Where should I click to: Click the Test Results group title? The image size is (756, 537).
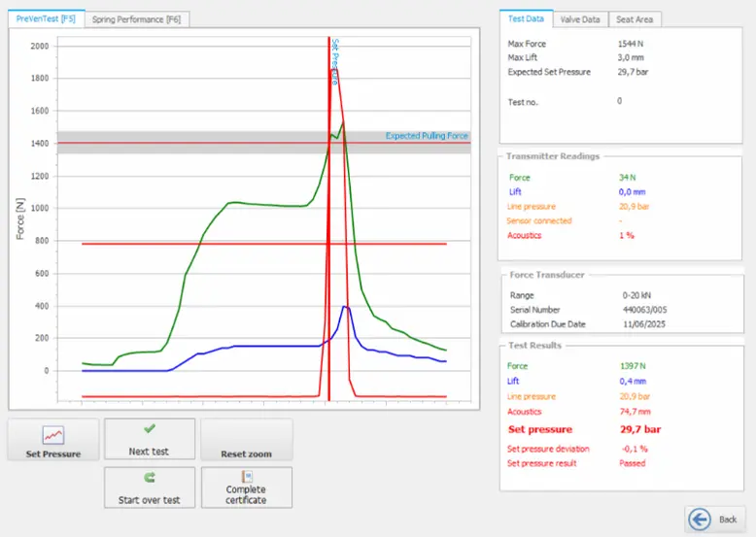point(534,346)
